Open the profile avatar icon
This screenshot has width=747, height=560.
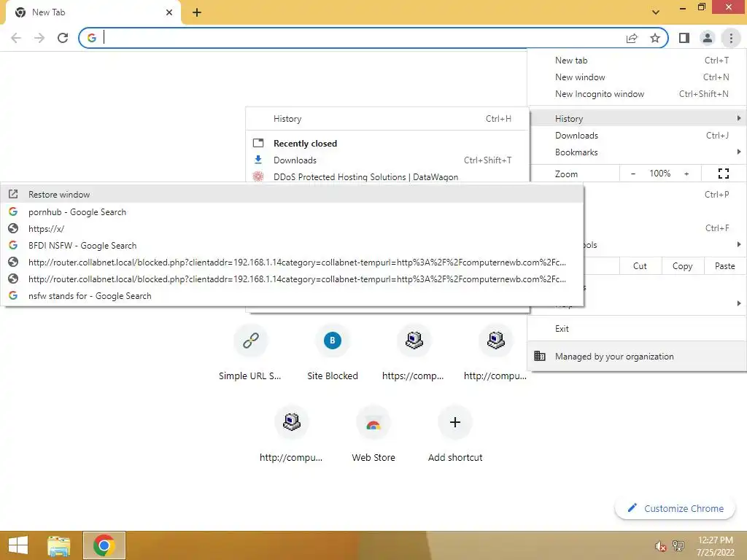(708, 38)
